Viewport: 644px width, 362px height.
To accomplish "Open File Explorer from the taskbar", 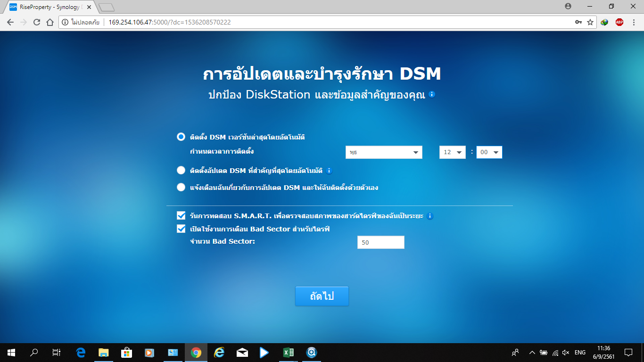I will click(104, 352).
